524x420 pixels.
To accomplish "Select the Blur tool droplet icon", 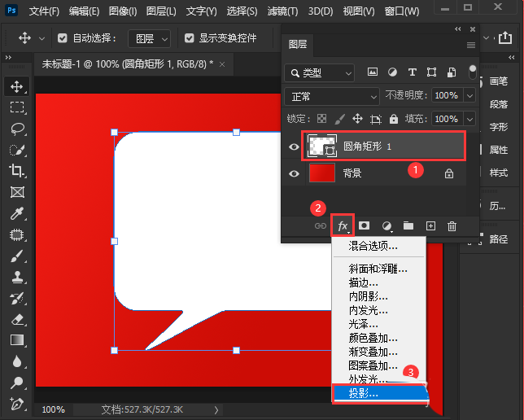I will click(17, 361).
